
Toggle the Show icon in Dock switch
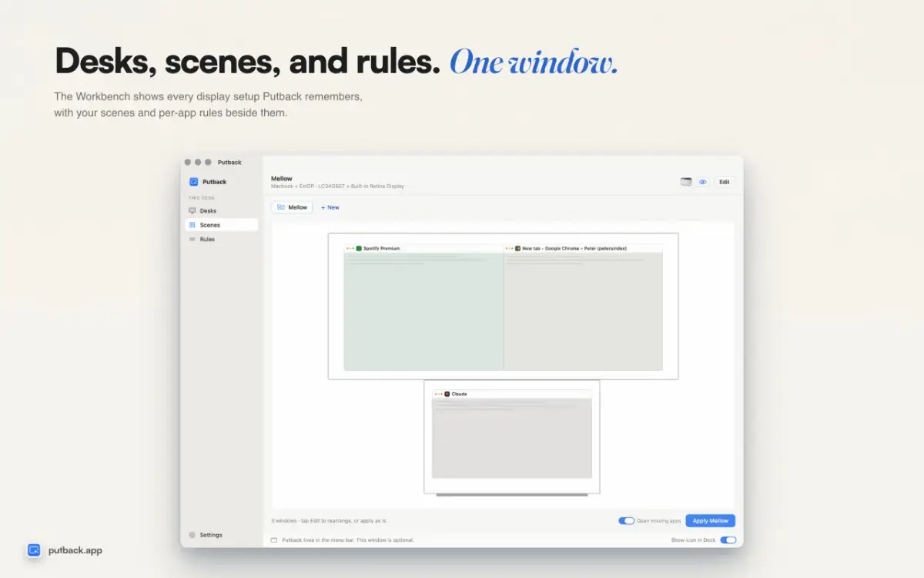728,540
